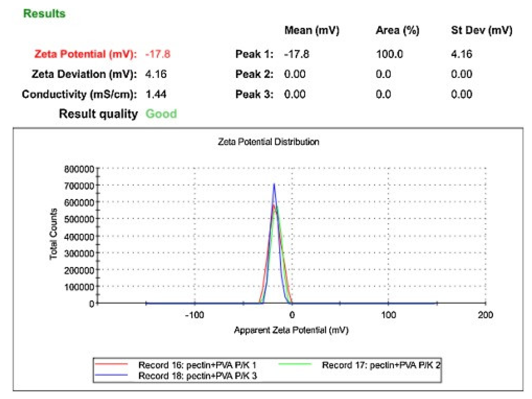532x399 pixels.
Task: Click the St Dev (mV) column header
Action: [481, 30]
